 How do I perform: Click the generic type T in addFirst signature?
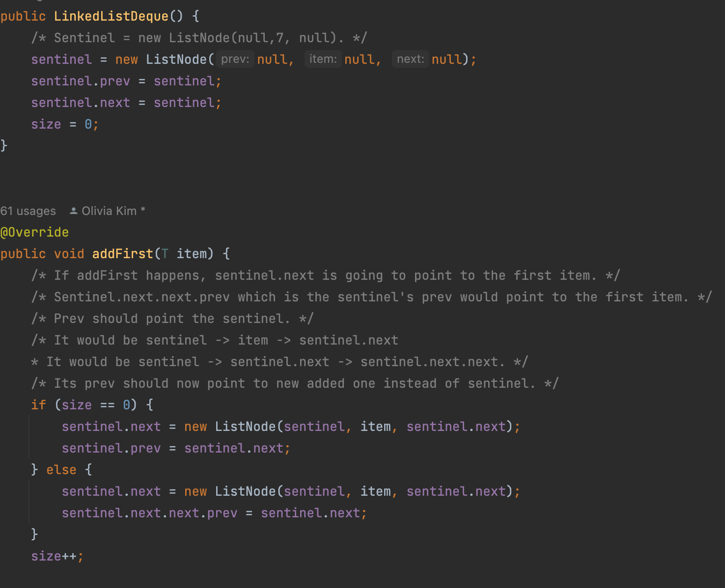(165, 254)
